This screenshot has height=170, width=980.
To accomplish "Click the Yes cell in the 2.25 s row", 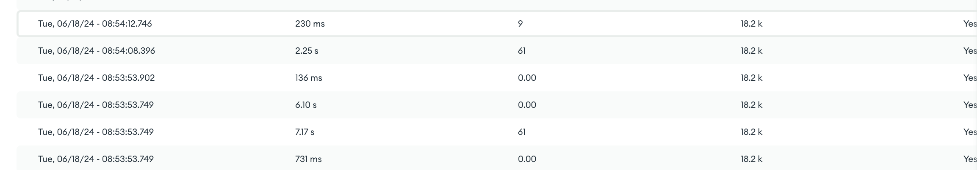I will click(970, 51).
